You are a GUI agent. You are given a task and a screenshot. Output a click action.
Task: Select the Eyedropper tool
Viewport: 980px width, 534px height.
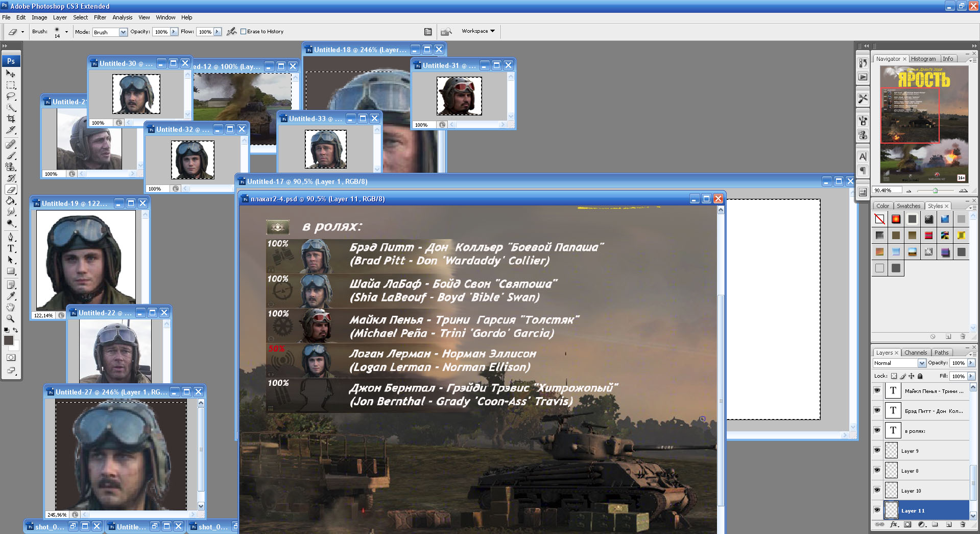coord(11,296)
